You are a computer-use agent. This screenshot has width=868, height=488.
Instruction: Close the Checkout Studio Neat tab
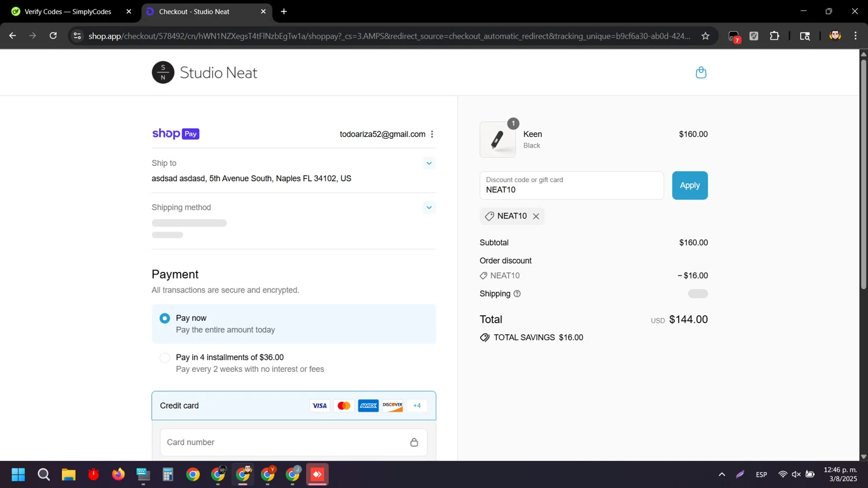tap(263, 12)
